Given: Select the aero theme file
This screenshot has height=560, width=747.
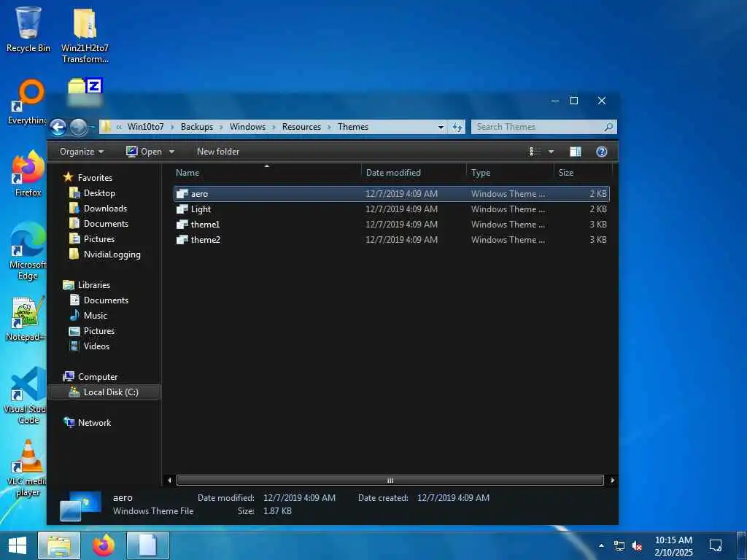Looking at the screenshot, I should [x=392, y=194].
